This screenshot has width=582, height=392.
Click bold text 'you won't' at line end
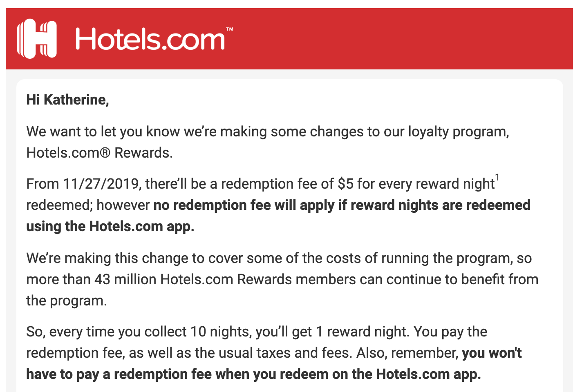pyautogui.click(x=492, y=353)
